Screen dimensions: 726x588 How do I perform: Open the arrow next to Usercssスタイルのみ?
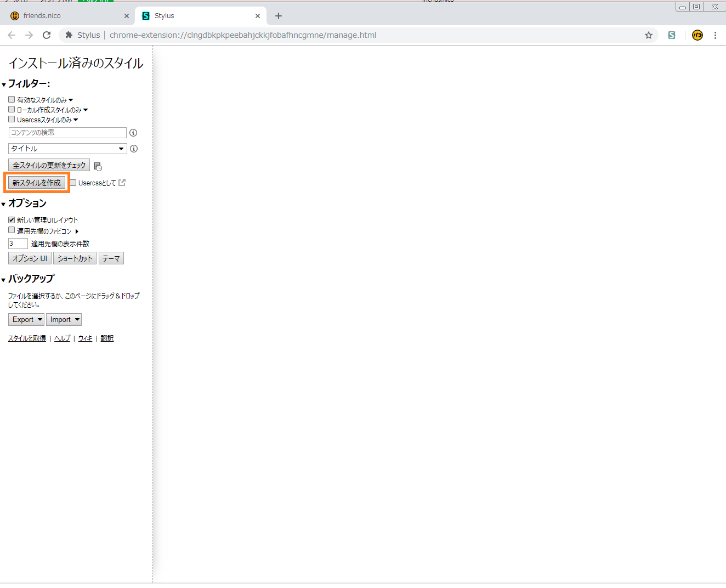76,120
